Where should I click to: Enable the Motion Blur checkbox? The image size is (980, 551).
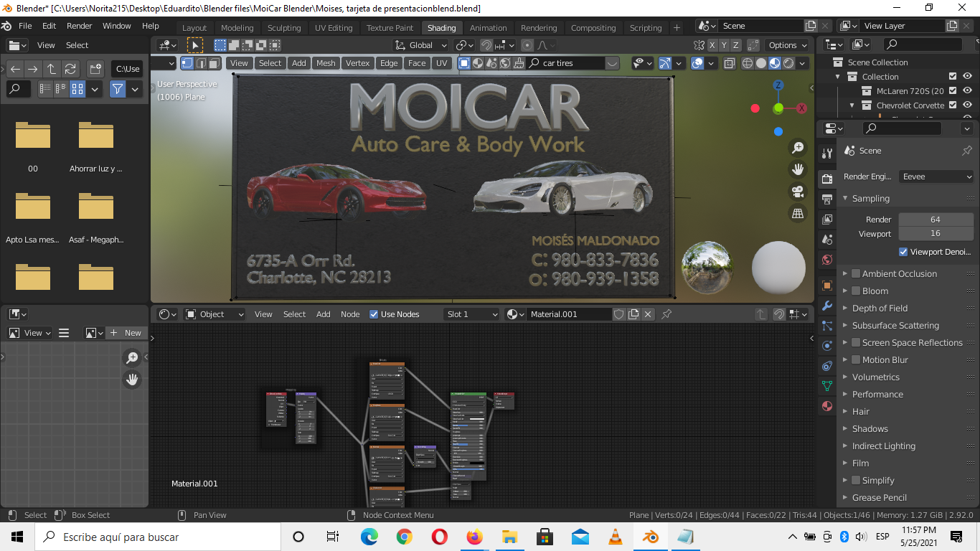[x=856, y=360]
